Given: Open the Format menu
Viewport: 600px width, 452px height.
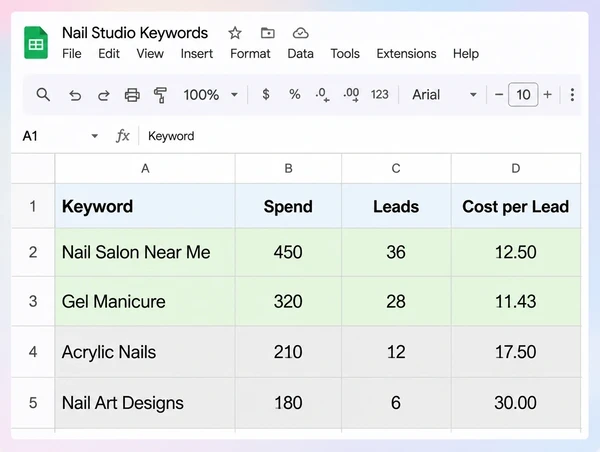Looking at the screenshot, I should [x=250, y=54].
